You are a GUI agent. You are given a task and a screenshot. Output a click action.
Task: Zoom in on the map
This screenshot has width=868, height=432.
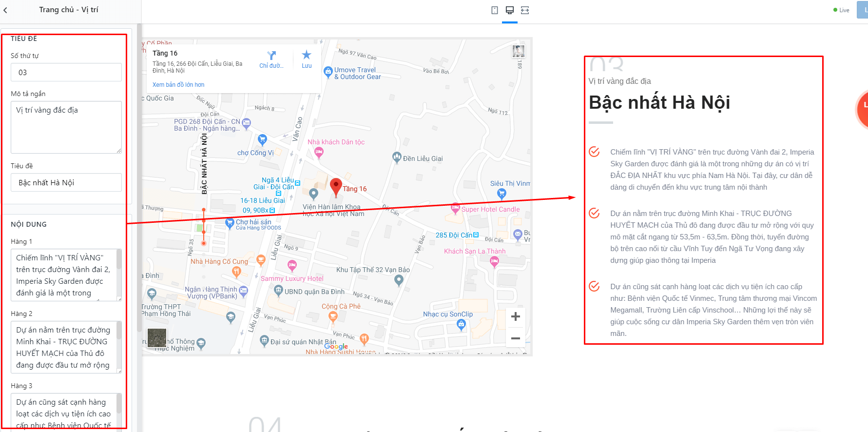coord(516,317)
